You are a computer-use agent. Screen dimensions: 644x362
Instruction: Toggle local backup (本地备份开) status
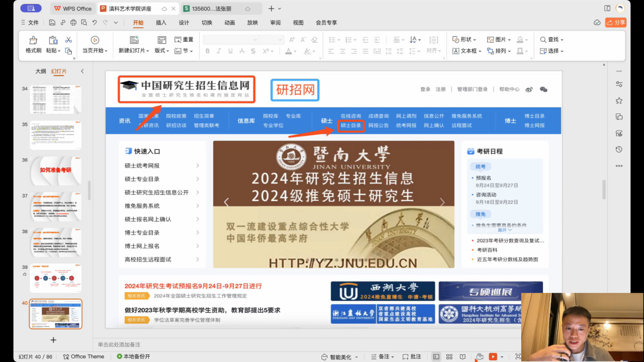134,357
